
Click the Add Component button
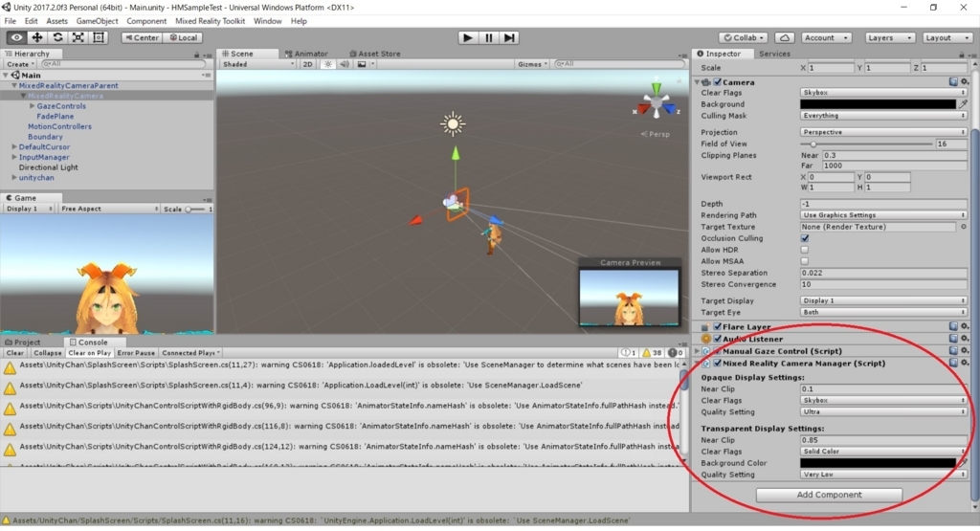pyautogui.click(x=829, y=495)
